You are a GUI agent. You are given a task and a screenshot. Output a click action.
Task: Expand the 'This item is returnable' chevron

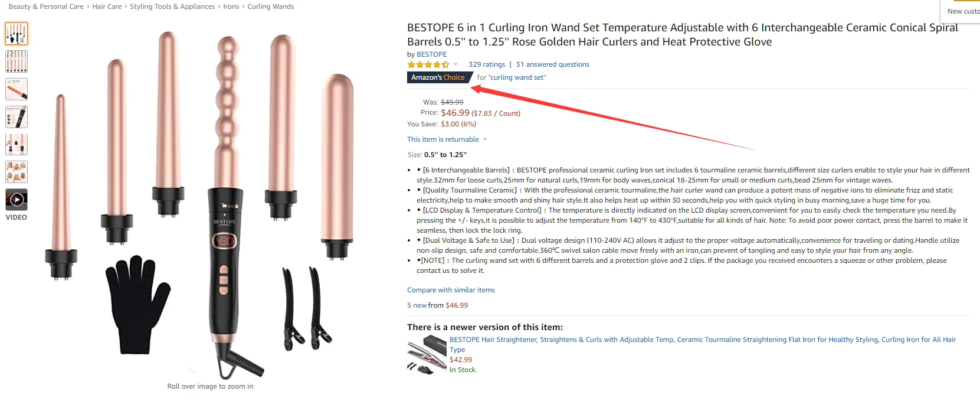pos(485,139)
